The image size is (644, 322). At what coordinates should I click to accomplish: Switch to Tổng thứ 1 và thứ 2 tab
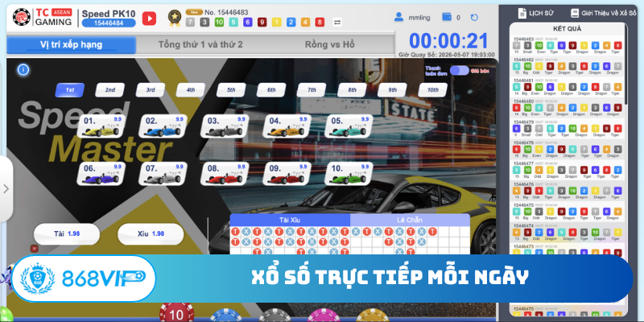click(200, 45)
